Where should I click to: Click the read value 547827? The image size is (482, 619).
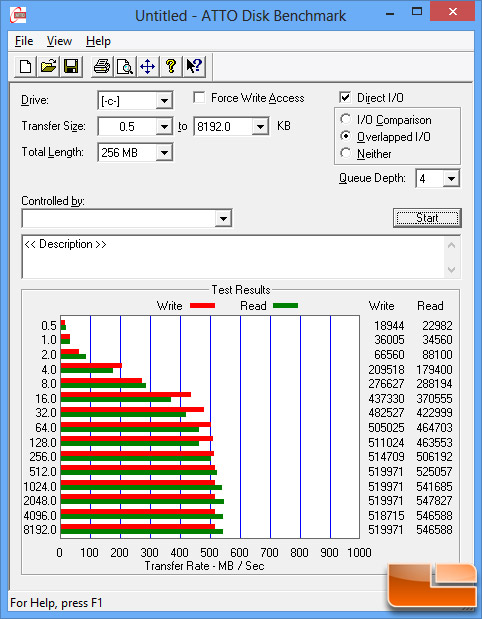[x=434, y=501]
